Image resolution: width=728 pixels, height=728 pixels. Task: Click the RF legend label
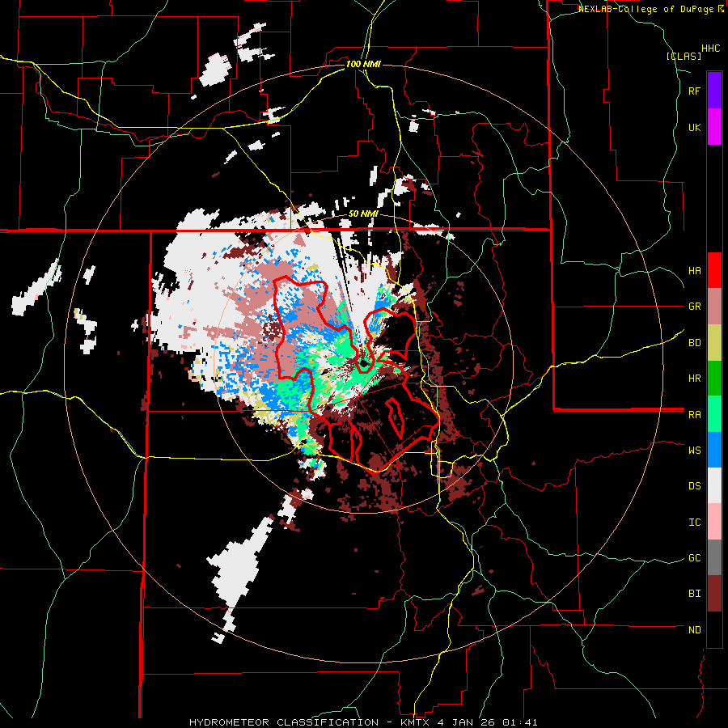694,91
